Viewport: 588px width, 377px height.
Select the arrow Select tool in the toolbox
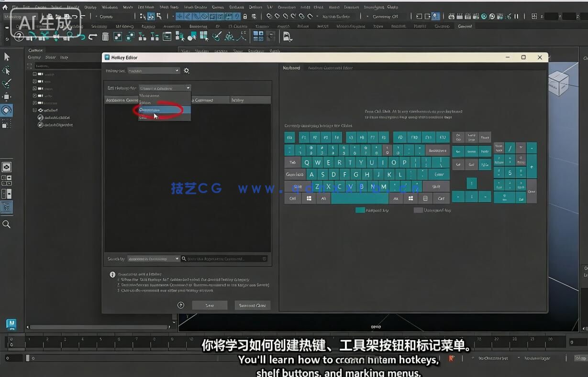7,57
